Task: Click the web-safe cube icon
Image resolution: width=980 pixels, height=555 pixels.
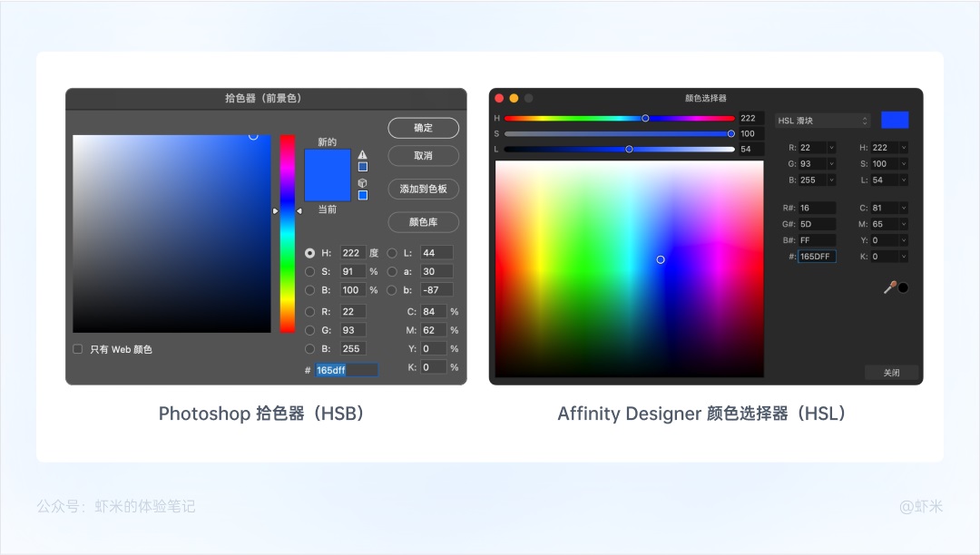Action: tap(362, 183)
